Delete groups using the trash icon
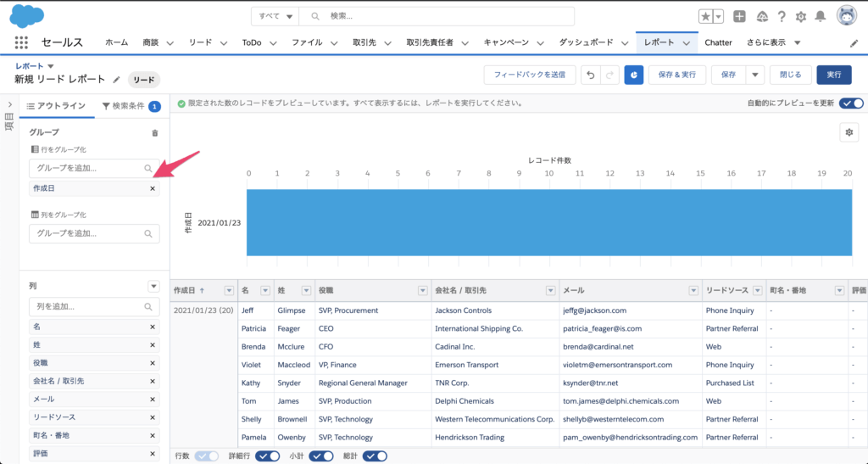 (x=154, y=133)
